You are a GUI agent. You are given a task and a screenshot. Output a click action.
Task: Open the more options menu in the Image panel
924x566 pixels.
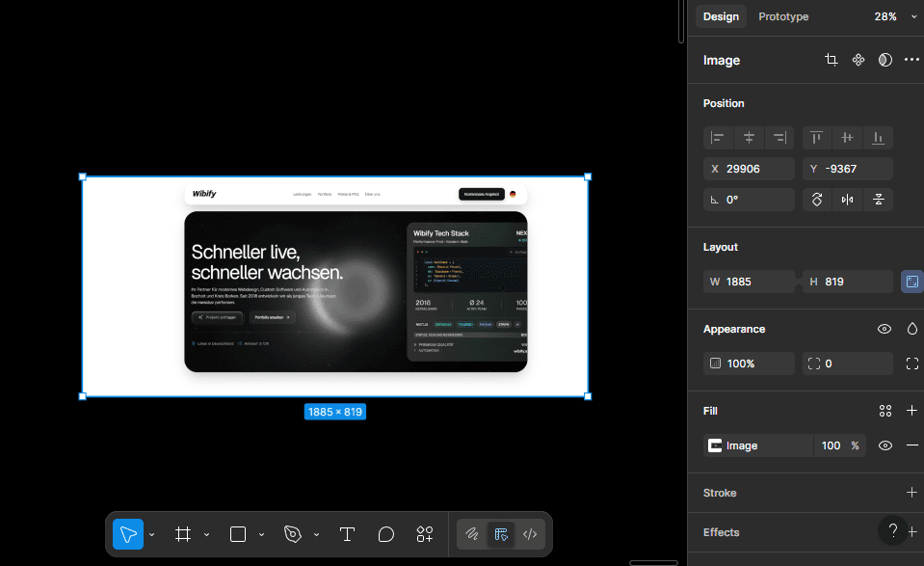pos(911,59)
